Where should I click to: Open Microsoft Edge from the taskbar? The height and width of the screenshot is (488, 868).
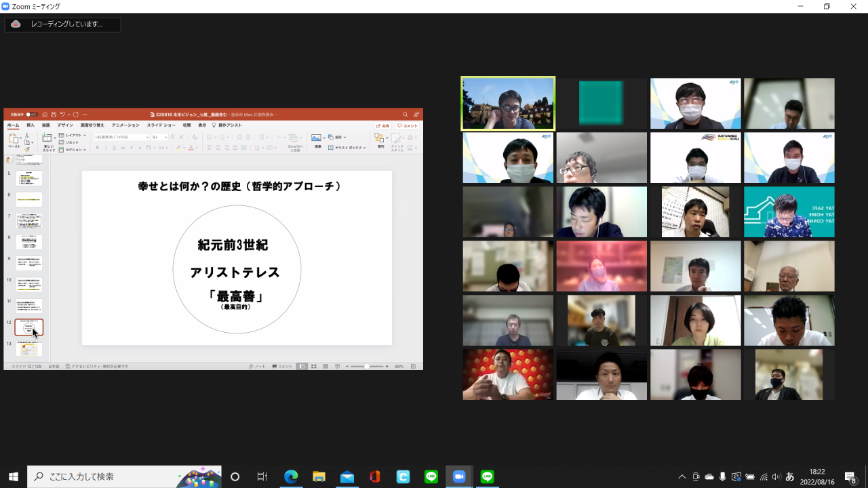[x=291, y=476]
